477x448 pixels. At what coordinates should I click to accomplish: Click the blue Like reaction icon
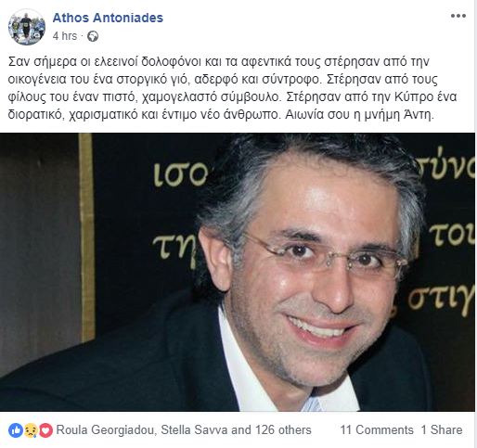click(x=16, y=430)
